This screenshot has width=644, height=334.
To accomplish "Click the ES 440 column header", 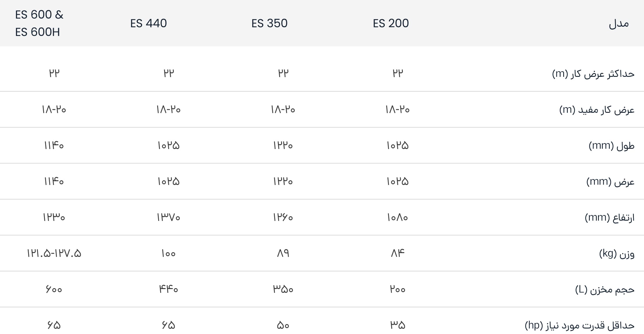I will [x=148, y=23].
